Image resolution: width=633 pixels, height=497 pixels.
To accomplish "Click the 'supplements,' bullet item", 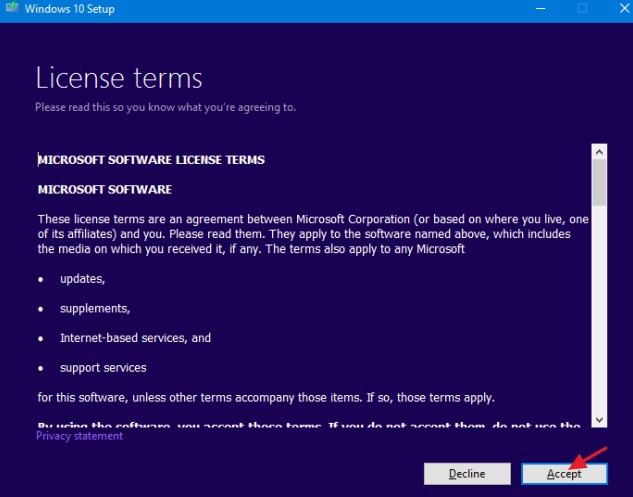I will 95,309.
